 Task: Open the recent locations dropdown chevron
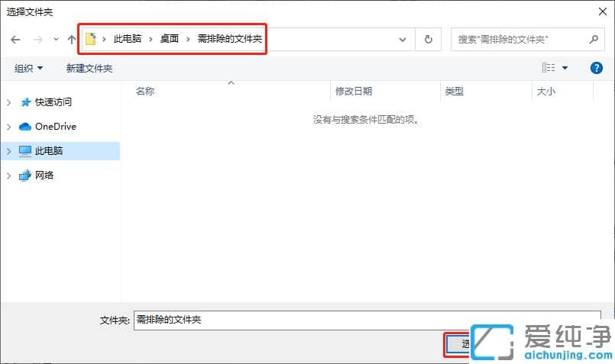click(x=56, y=39)
